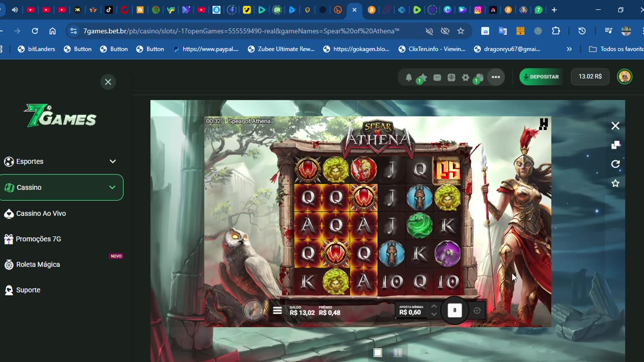644x362 pixels.
Task: Open the game hamburger menu
Action: tap(277, 311)
